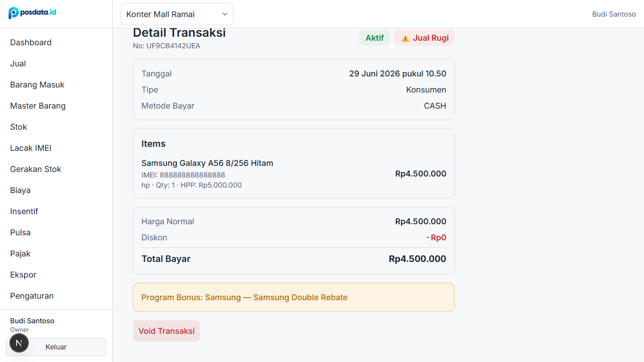Open Gerakan Stok menu item
The width and height of the screenshot is (644, 362).
click(x=36, y=169)
